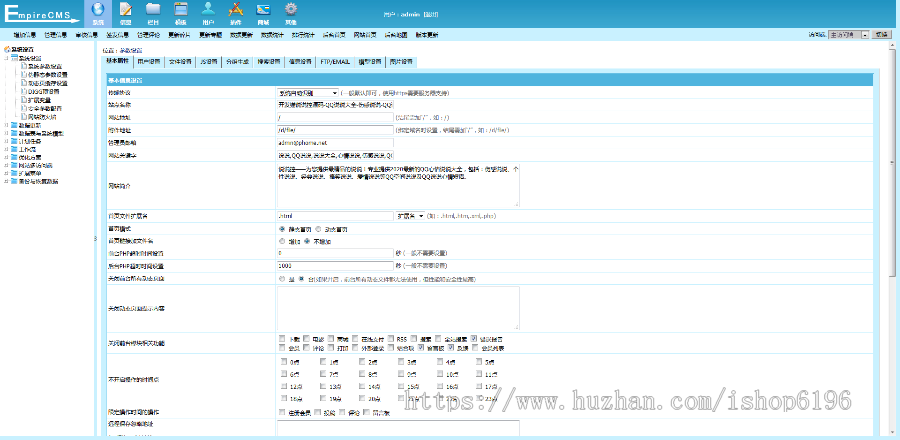Viewport: 900px width, 440px height.
Task: Expand the 优化方案 tree node
Action: click(x=6, y=157)
